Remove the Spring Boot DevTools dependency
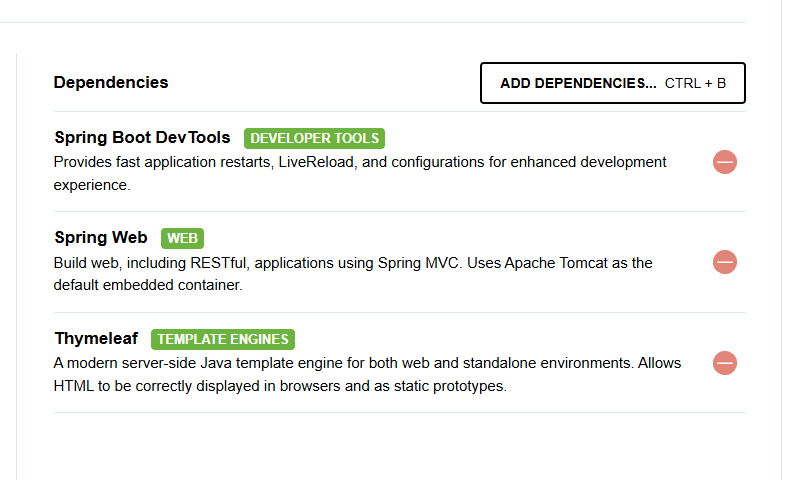 click(725, 162)
